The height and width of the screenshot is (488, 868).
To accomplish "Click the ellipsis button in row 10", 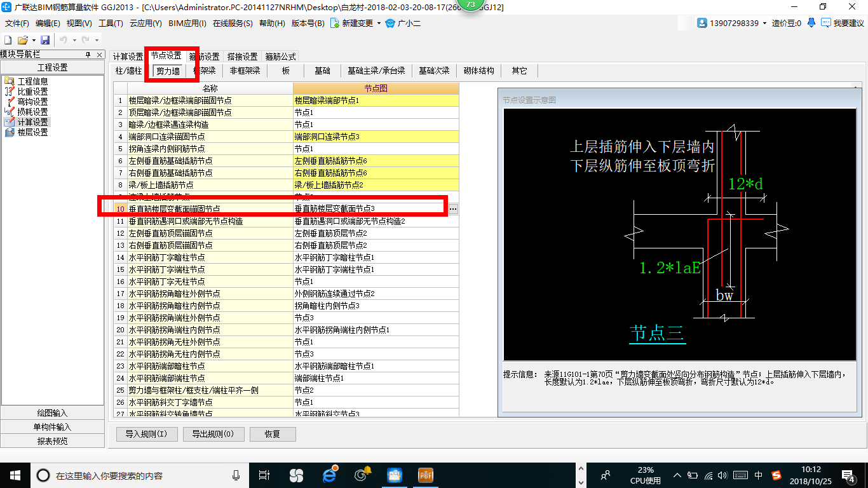I will click(452, 208).
